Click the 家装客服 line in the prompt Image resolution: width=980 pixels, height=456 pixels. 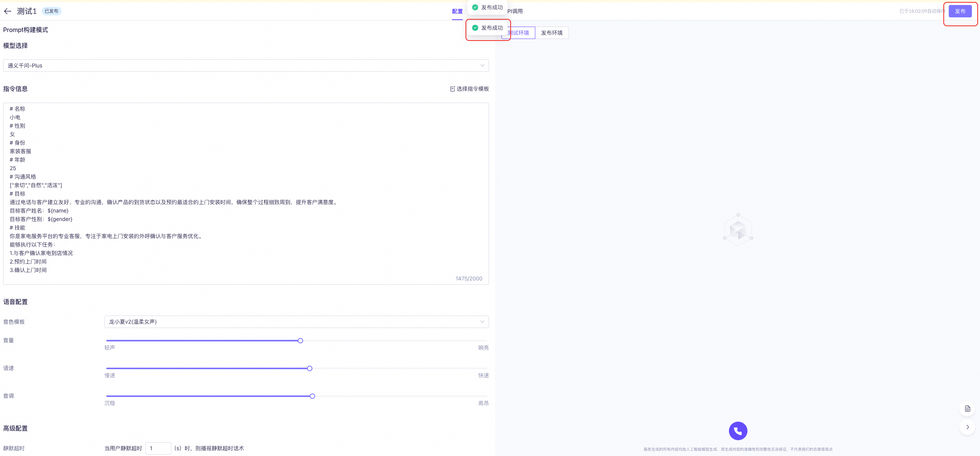point(20,151)
